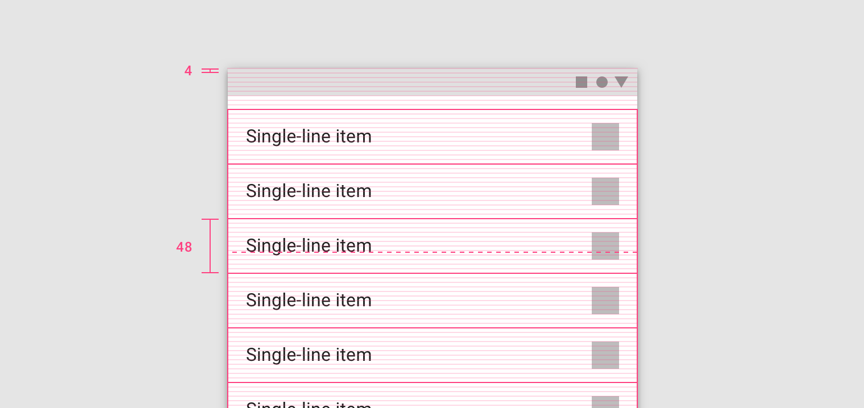
Task: Click the pink "48" measurement label
Action: 184,247
